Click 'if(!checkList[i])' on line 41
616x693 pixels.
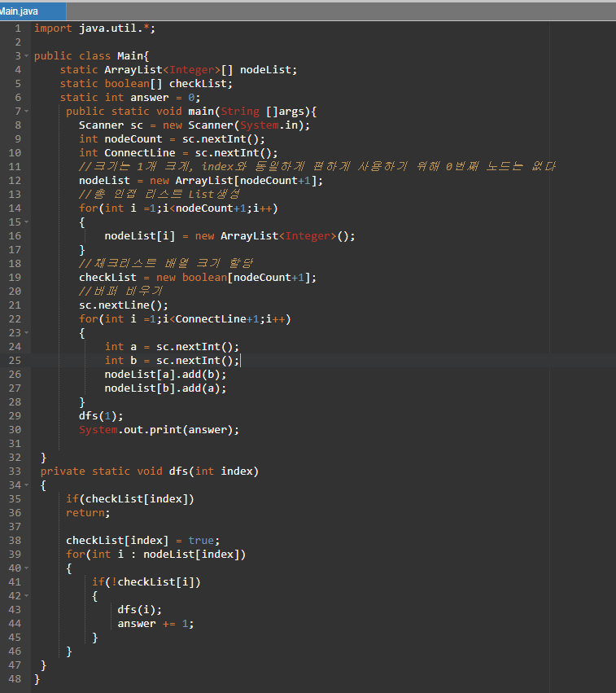click(146, 582)
